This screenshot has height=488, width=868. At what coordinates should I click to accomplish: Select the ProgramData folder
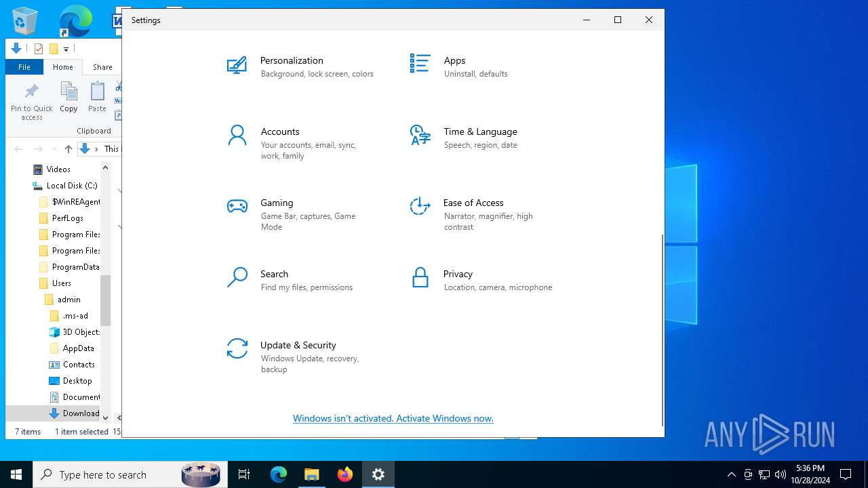tap(69, 266)
